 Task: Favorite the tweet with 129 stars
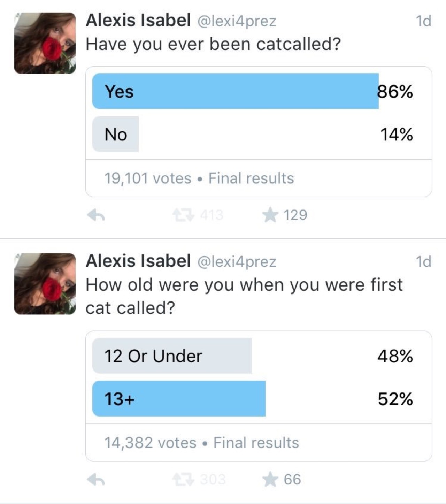click(x=270, y=215)
